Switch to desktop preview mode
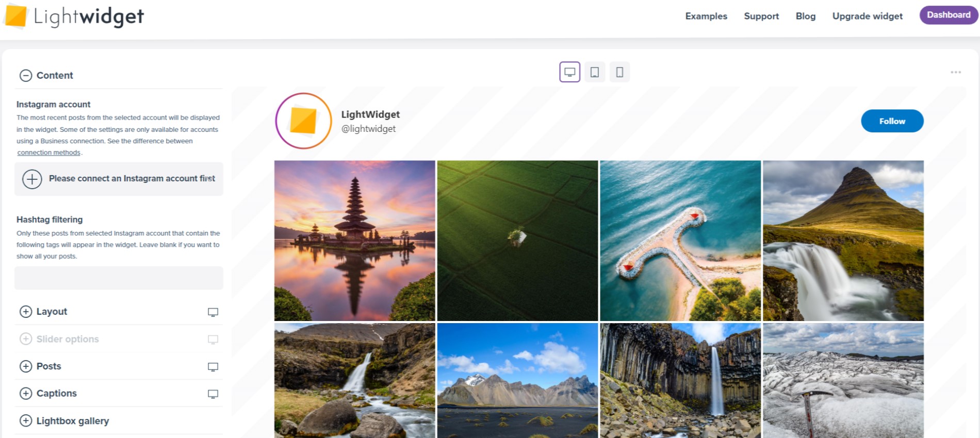This screenshot has height=438, width=980. tap(569, 72)
